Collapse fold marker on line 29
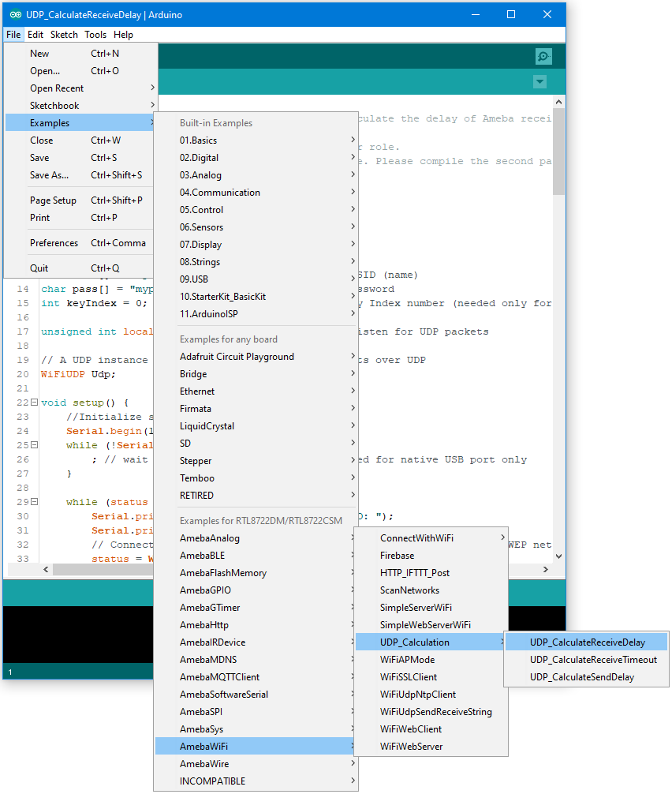Screen dimensions: 672x794 point(35,501)
